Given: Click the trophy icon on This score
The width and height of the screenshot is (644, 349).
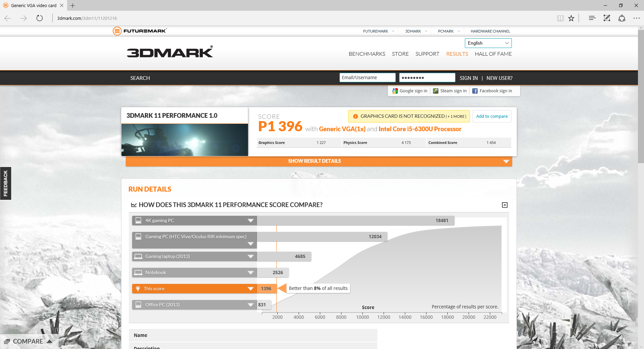Looking at the screenshot, I should tap(138, 289).
